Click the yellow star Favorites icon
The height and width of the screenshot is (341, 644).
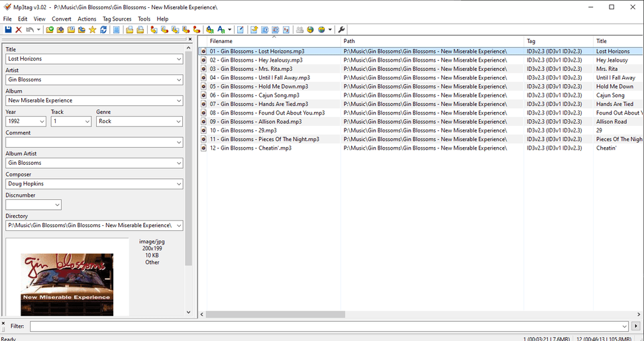point(92,30)
